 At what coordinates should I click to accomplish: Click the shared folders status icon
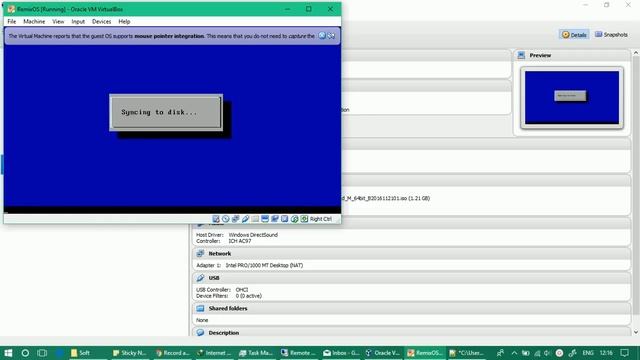(255, 219)
